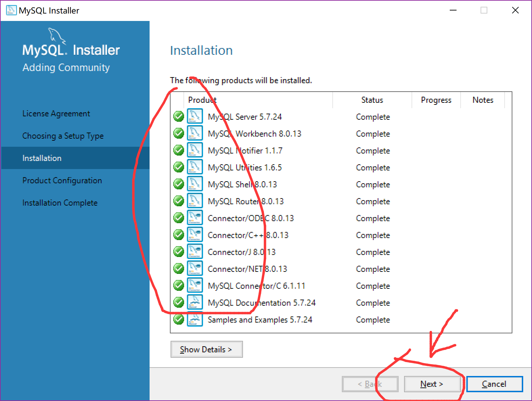This screenshot has width=532, height=401.
Task: Click green checkmark beside MySQL Shell 8.0.13
Action: pos(179,184)
